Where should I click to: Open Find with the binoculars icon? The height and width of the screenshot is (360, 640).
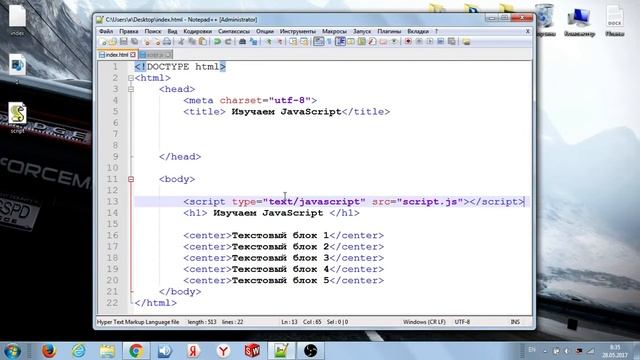242,42
